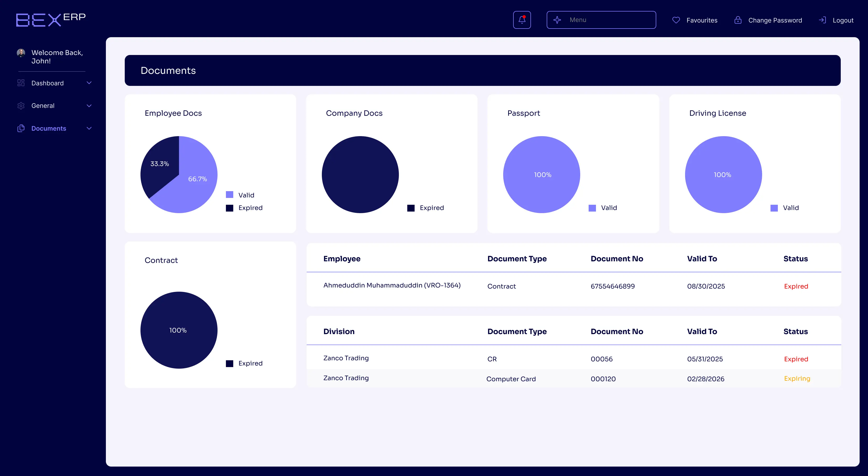Image resolution: width=868 pixels, height=476 pixels.
Task: Click the notification bell icon
Action: [x=522, y=20]
